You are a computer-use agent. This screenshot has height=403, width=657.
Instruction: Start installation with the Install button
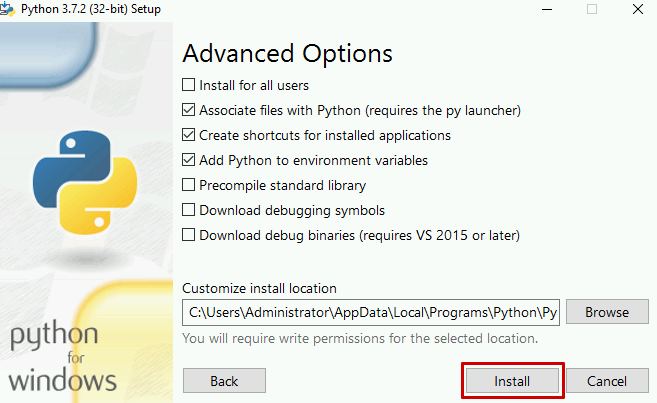point(512,381)
